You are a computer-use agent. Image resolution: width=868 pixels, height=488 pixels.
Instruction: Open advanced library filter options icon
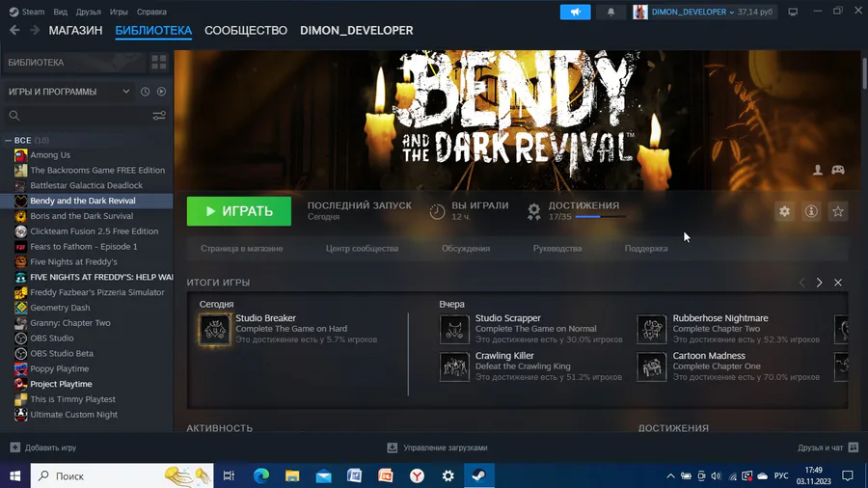pyautogui.click(x=159, y=116)
